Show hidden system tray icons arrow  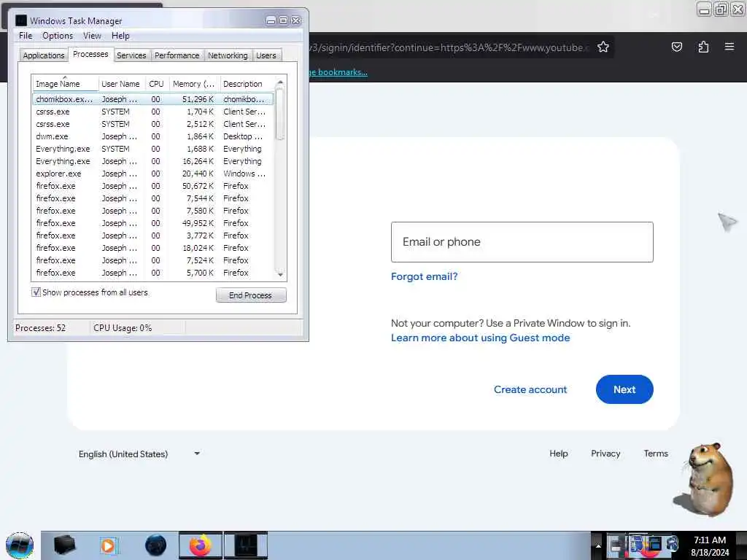tap(598, 545)
